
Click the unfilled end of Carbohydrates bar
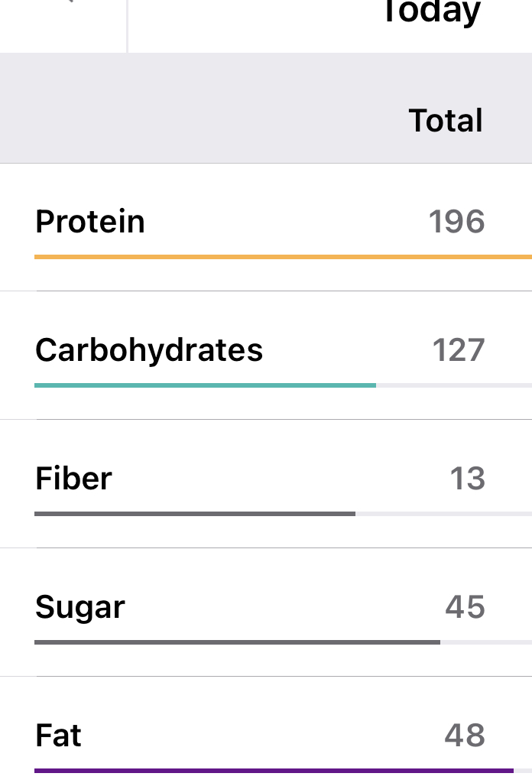(453, 385)
